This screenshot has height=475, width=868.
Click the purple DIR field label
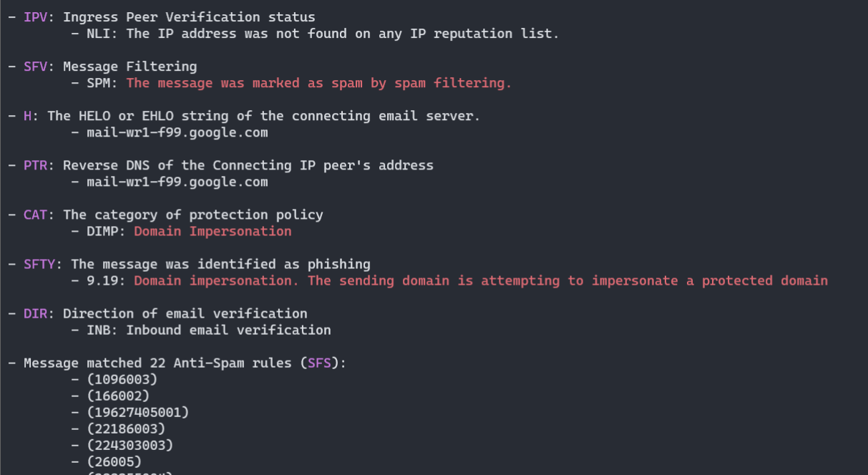tap(35, 313)
